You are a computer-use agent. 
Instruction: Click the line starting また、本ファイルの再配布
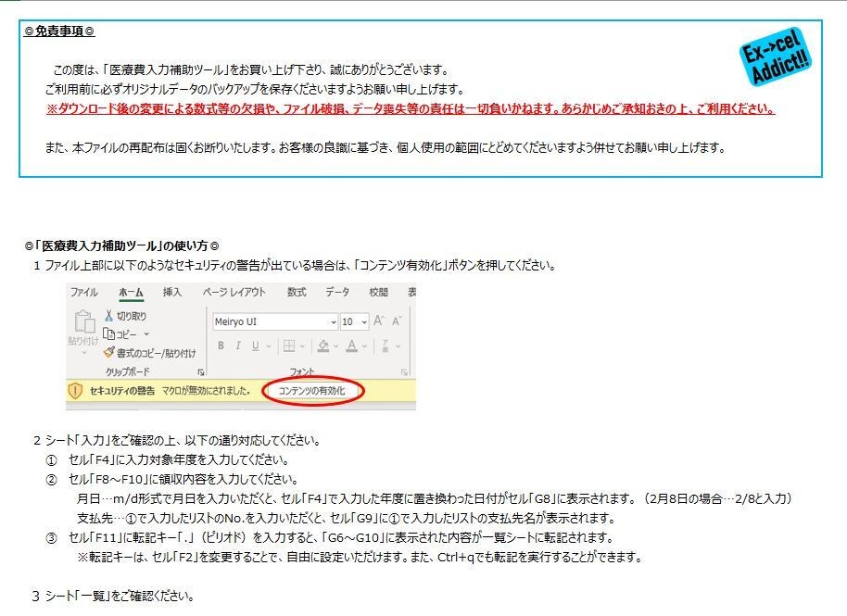pyautogui.click(x=386, y=147)
